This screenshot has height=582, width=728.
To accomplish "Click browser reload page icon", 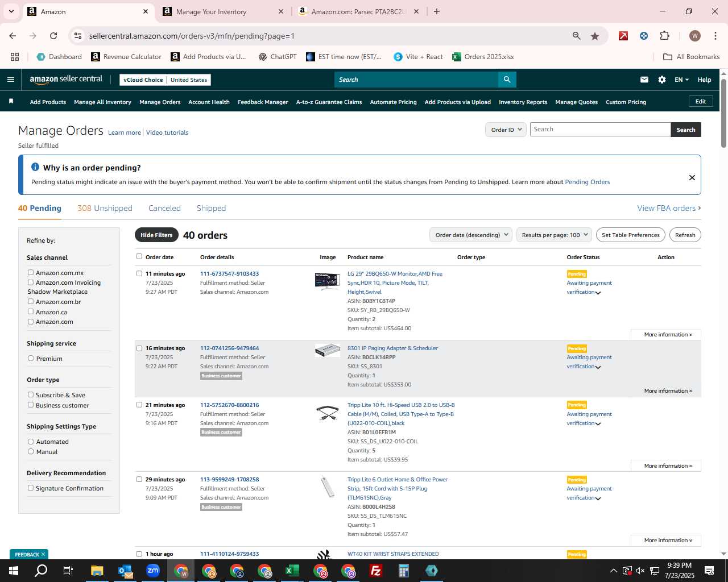I will tap(53, 36).
